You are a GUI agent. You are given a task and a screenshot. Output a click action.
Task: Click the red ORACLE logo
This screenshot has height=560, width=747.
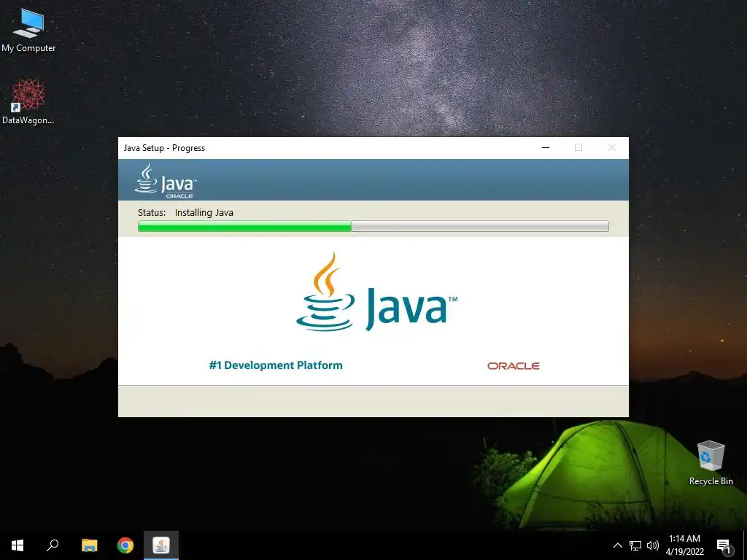click(513, 366)
